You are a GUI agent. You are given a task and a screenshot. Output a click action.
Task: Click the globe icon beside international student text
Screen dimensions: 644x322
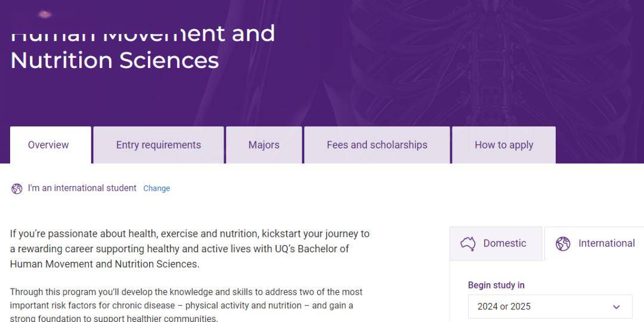(x=17, y=188)
